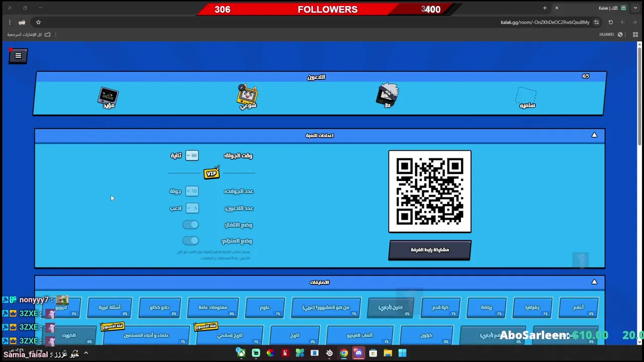Open the Chrome three-dot menu

pos(9,22)
